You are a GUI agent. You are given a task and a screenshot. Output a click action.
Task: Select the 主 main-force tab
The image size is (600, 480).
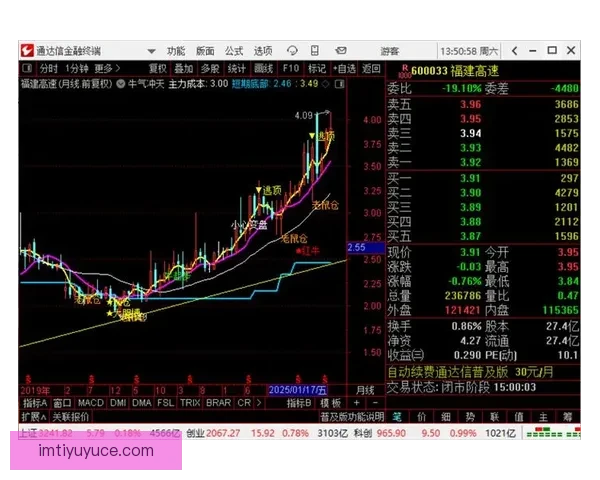coord(543,417)
